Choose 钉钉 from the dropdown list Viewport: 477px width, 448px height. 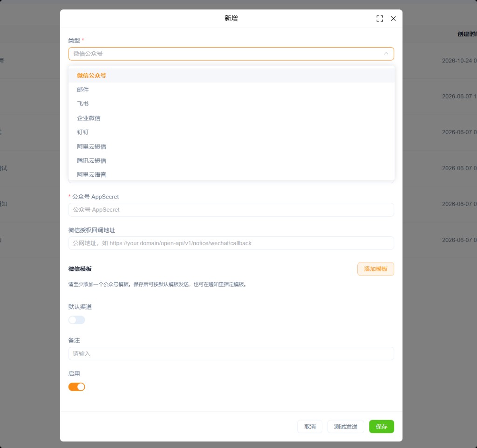pyautogui.click(x=232, y=132)
